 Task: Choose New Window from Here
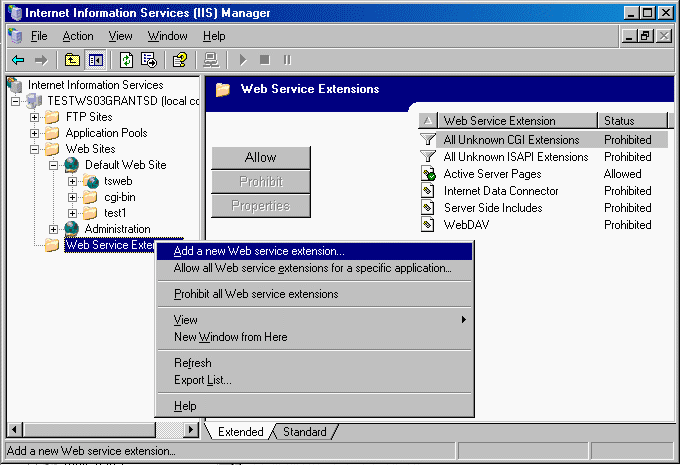tap(314, 337)
